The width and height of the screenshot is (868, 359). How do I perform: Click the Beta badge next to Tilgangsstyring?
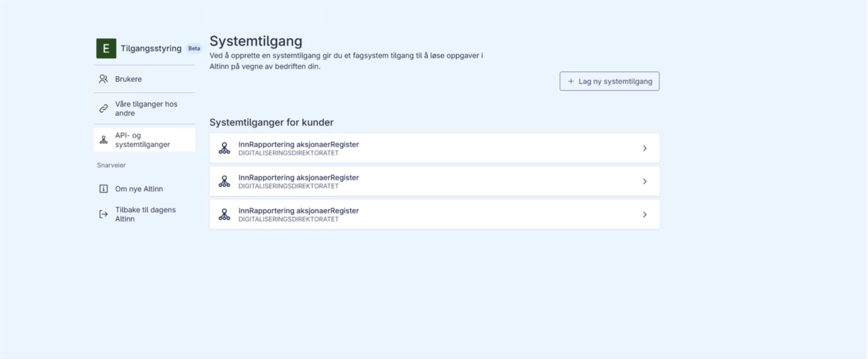pyautogui.click(x=194, y=49)
